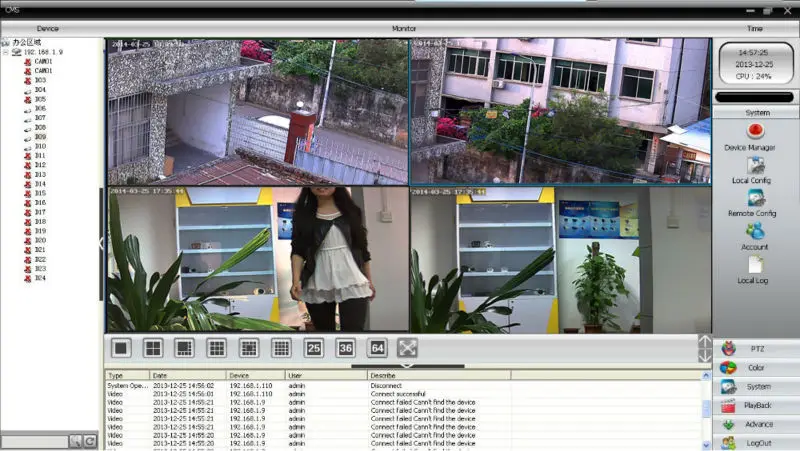
Task: Select the 64-view layout button
Action: 377,348
